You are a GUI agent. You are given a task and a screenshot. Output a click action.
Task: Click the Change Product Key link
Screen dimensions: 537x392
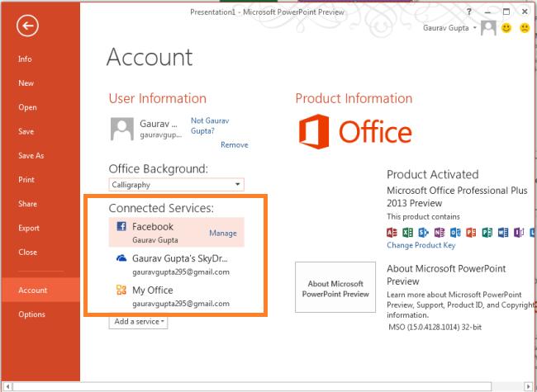pyautogui.click(x=421, y=245)
